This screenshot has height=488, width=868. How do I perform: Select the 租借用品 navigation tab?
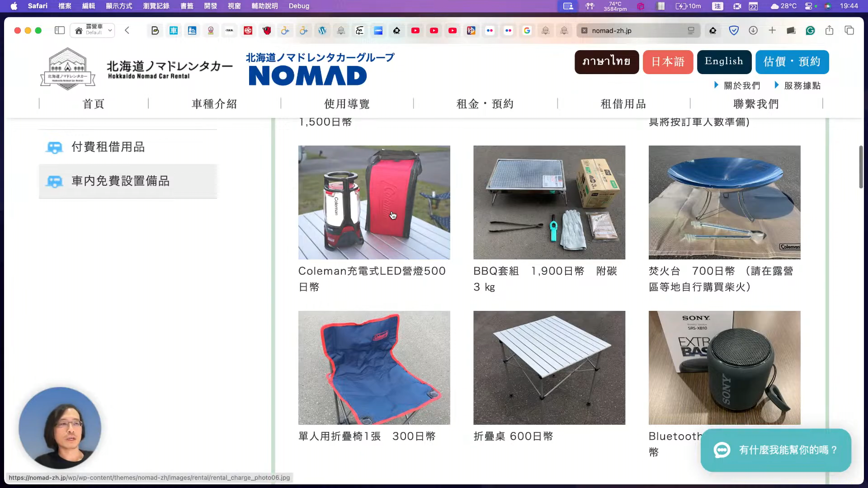pyautogui.click(x=623, y=104)
